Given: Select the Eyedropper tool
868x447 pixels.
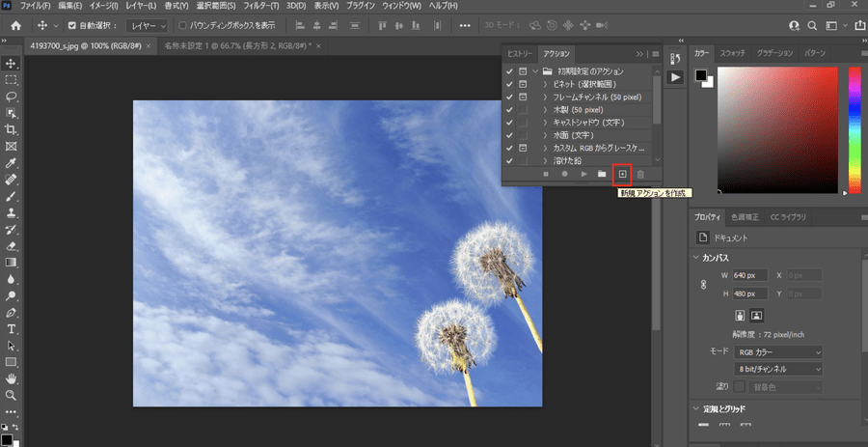Looking at the screenshot, I should (12, 163).
